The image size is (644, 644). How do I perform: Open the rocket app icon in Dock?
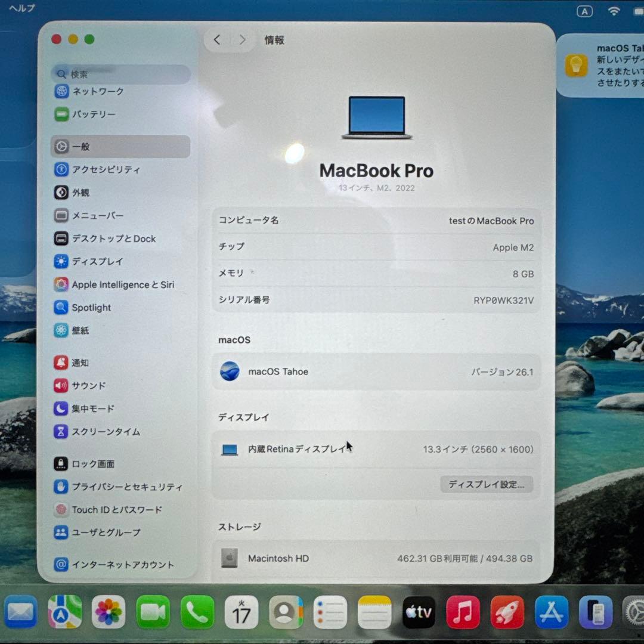(x=507, y=612)
